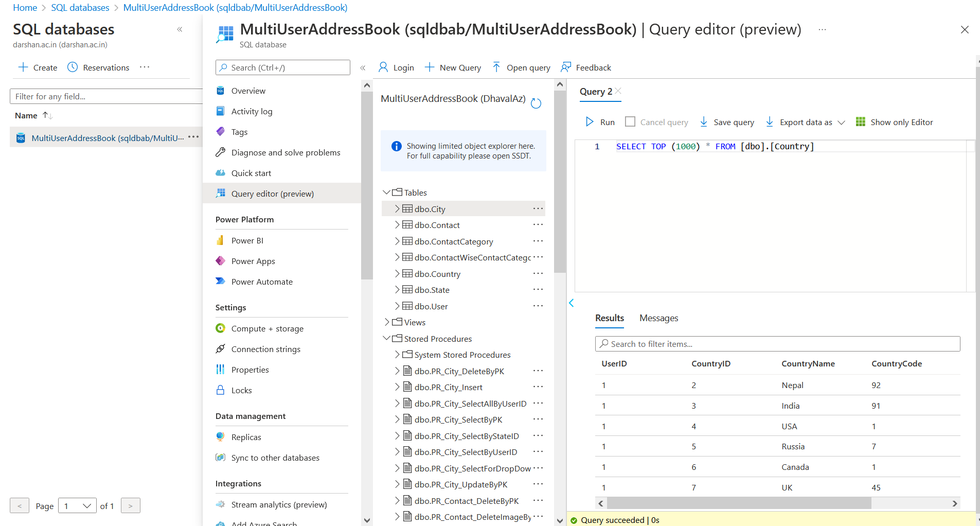Open more options for dbo.City

click(538, 208)
